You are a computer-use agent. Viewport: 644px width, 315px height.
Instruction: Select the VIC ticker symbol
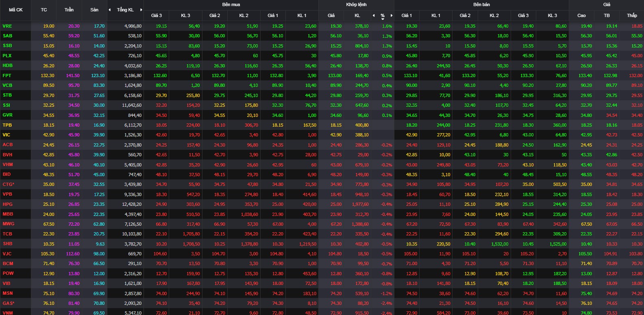(7, 135)
